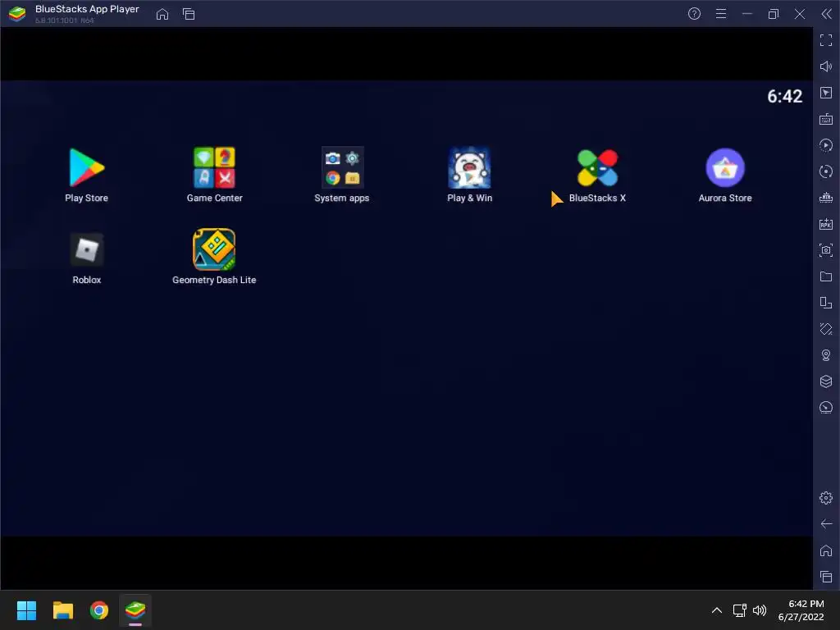Click the title bar stacked-windows icon

point(189,14)
